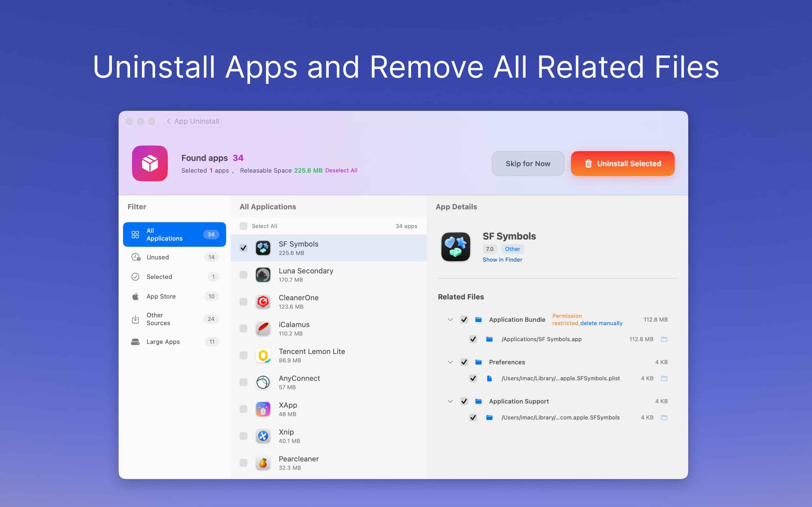Click the CleanerOne app icon
The height and width of the screenshot is (507, 812).
pos(263,301)
